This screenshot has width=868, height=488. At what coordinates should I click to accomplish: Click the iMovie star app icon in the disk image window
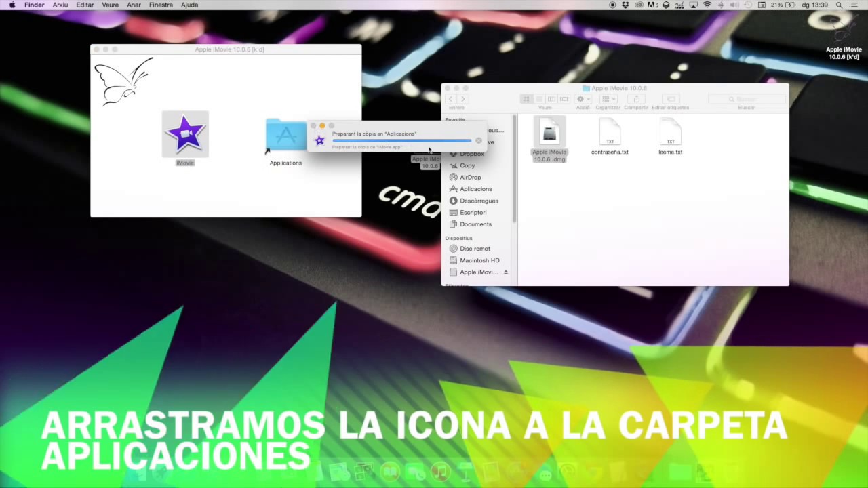pos(185,134)
